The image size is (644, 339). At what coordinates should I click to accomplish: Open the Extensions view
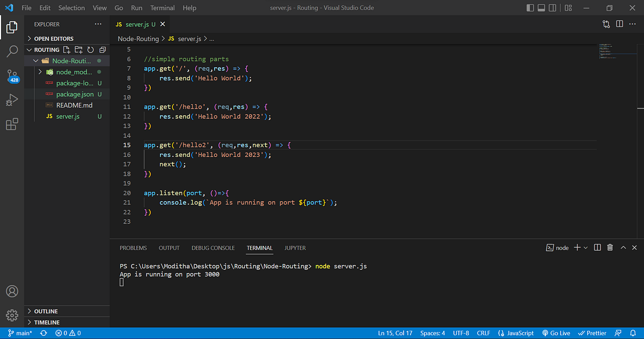click(12, 124)
